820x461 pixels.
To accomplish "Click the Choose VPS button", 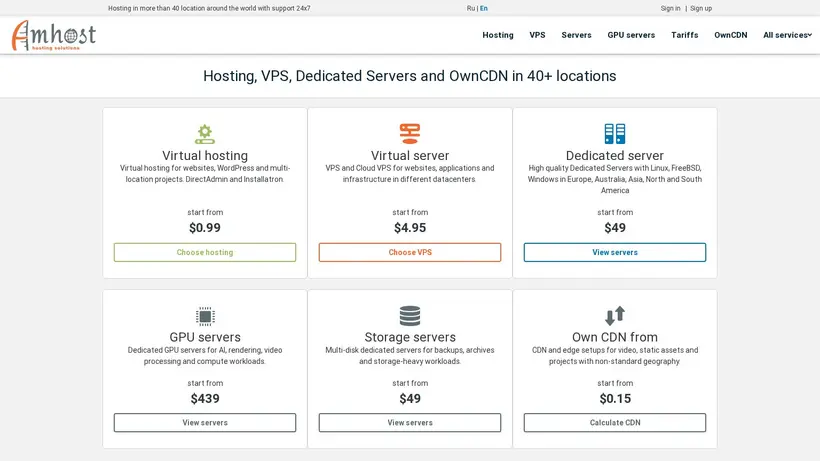I will coord(410,252).
